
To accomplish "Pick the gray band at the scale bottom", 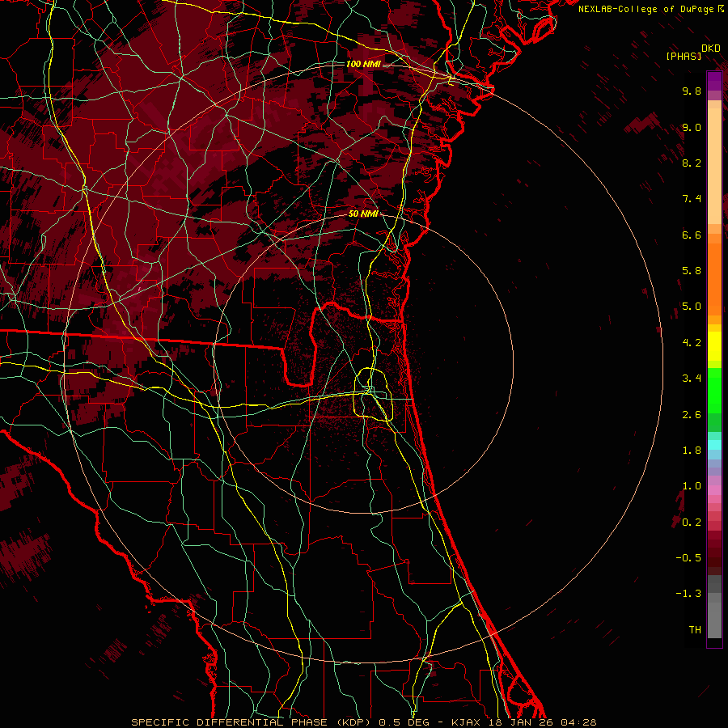I will [x=714, y=620].
